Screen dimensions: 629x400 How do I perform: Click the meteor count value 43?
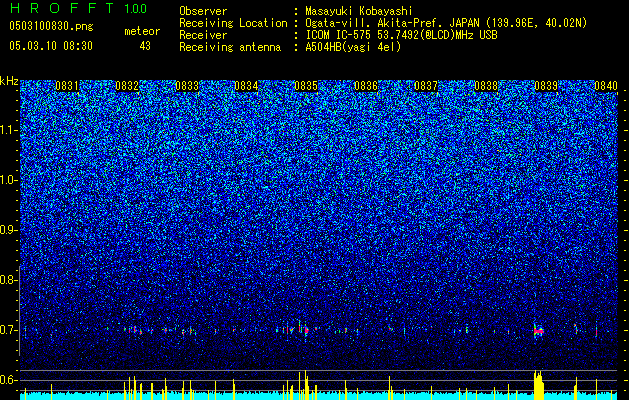click(x=145, y=46)
